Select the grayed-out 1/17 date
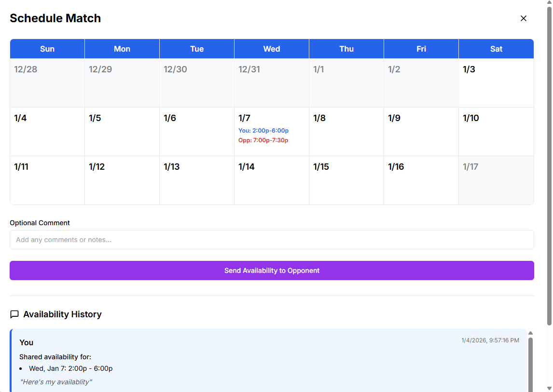The image size is (553, 392). (496, 180)
